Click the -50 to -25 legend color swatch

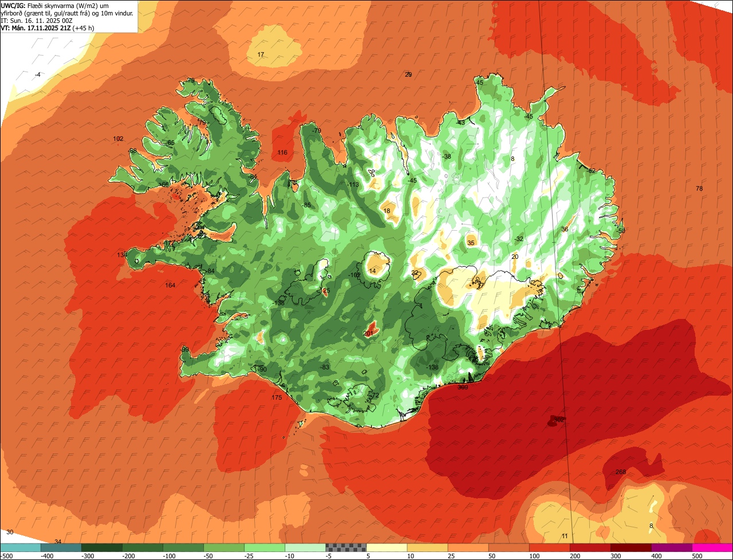224,547
